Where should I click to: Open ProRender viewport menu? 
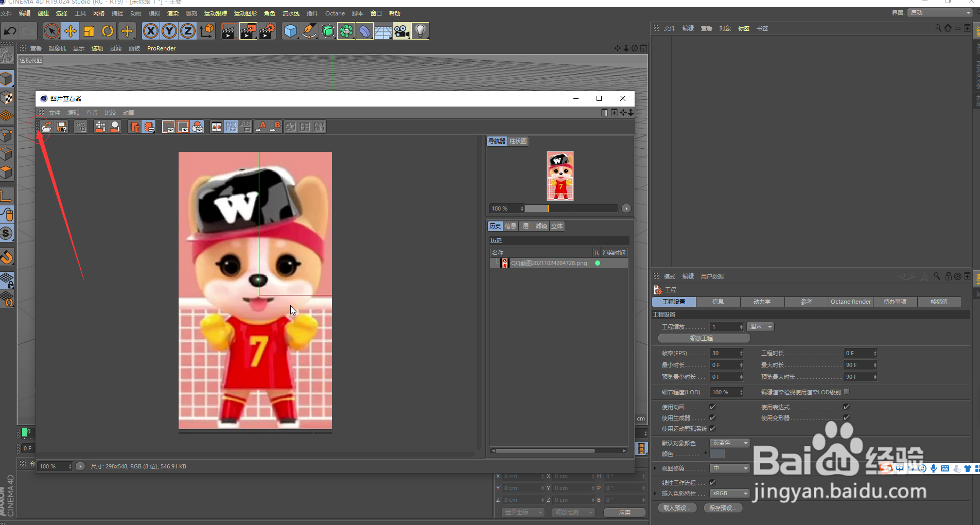161,48
